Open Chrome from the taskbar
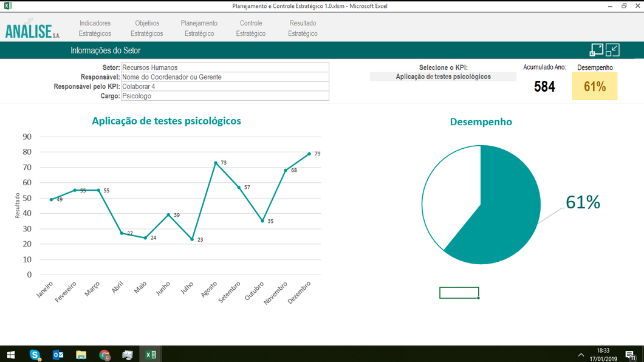Viewport: 644px width, 362px height. click(x=104, y=355)
